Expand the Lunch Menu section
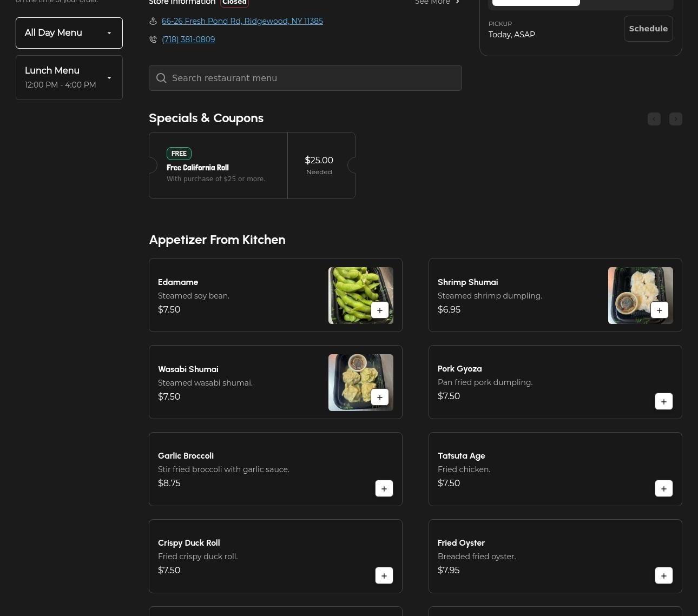The width and height of the screenshot is (698, 616). tap(69, 77)
